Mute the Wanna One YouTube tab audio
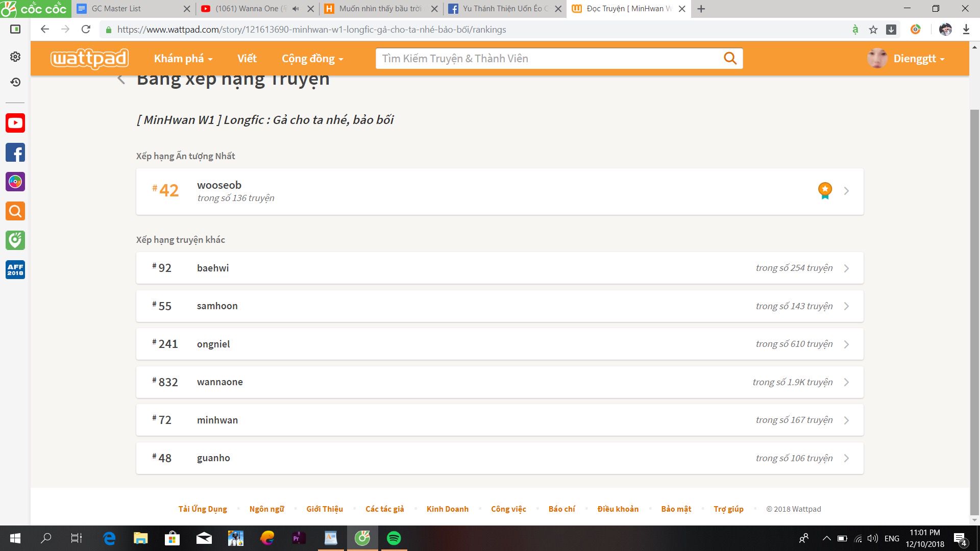This screenshot has width=980, height=551. pos(296,9)
